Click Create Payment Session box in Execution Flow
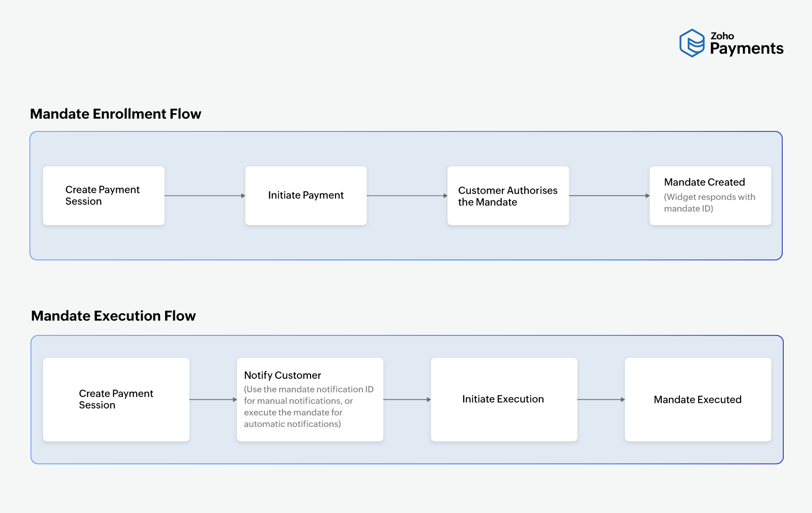The height and width of the screenshot is (513, 812). pyautogui.click(x=116, y=399)
